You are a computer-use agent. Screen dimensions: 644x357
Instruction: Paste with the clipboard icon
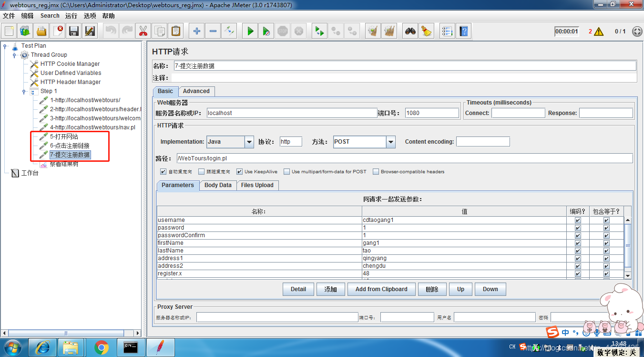tap(176, 31)
